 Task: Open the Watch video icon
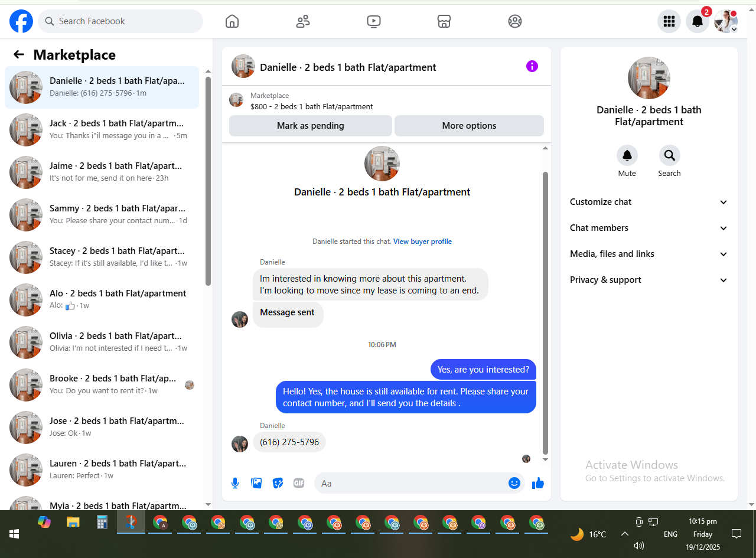coord(373,21)
